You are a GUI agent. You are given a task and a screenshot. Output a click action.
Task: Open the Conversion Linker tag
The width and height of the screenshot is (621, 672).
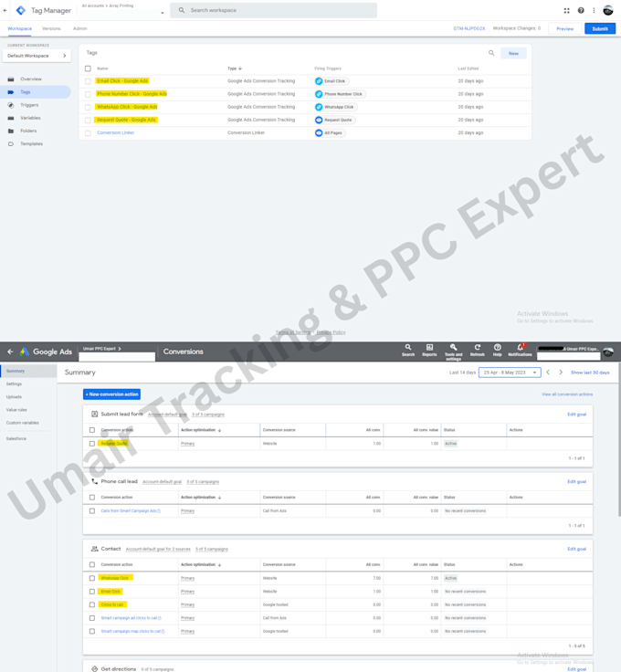[116, 133]
